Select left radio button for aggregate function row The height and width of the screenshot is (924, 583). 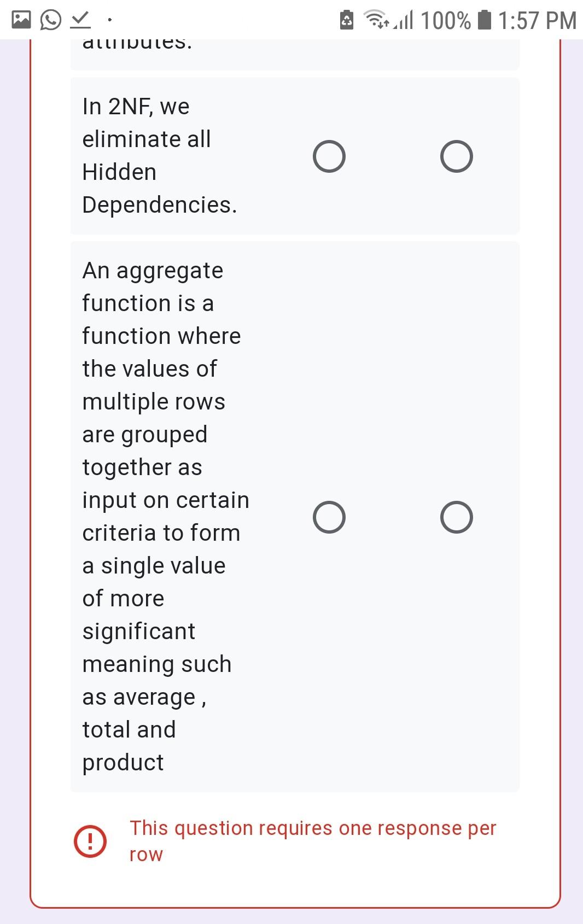(329, 517)
